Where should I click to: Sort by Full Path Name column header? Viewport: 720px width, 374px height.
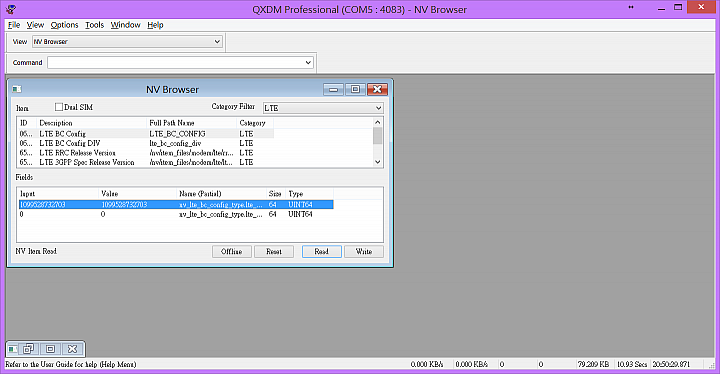(191, 123)
